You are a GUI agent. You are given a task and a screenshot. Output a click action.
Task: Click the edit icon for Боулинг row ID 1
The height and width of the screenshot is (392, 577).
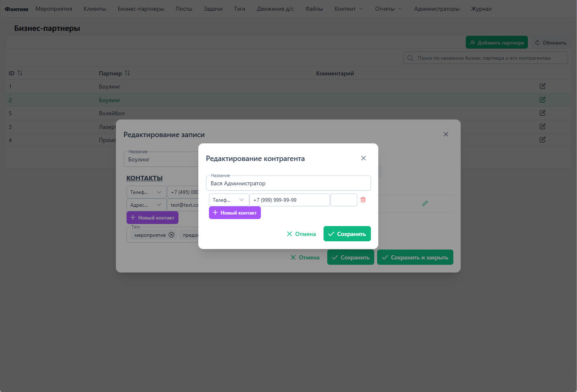point(542,86)
